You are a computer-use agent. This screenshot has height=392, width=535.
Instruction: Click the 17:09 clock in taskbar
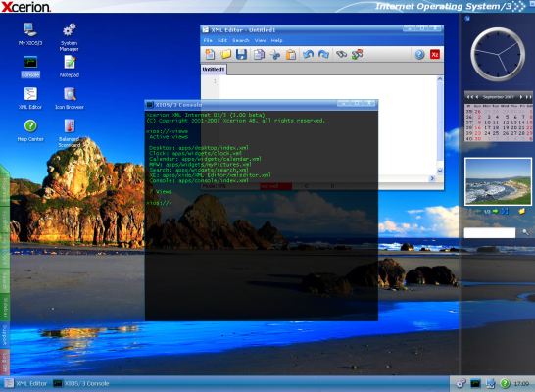[521, 384]
